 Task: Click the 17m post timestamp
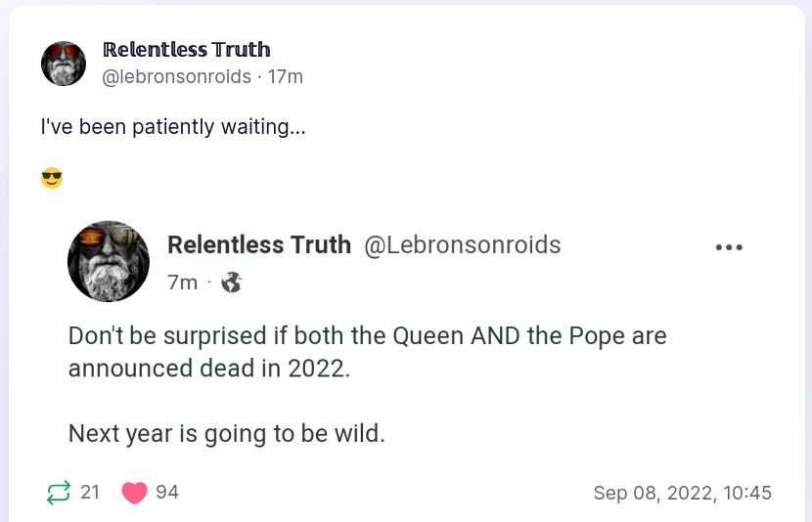pos(286,76)
